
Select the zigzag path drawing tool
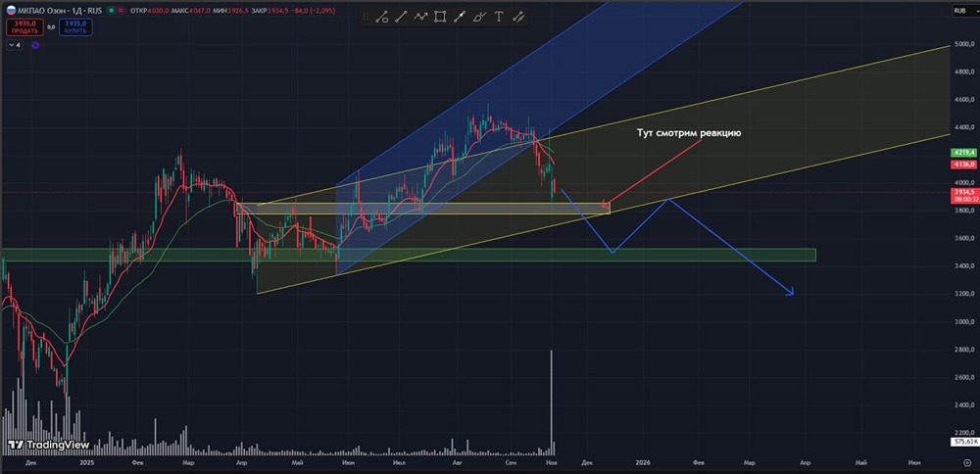(421, 18)
